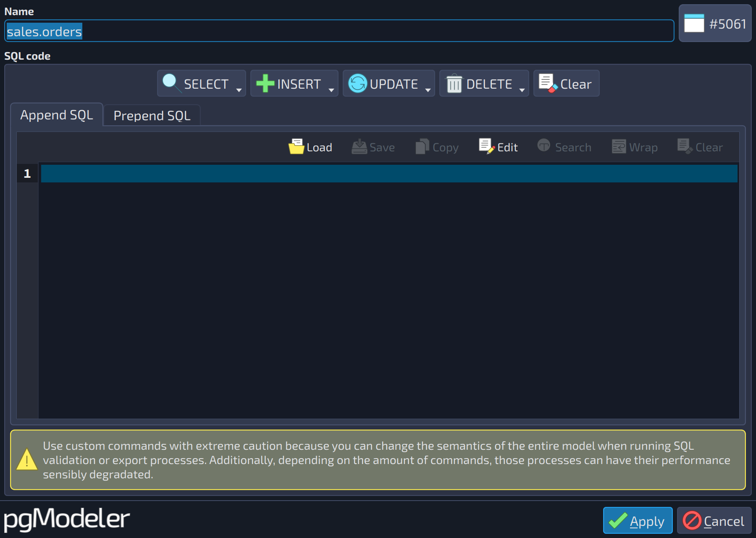Click the UPDATE refresh icon
The height and width of the screenshot is (538, 756).
tap(358, 83)
